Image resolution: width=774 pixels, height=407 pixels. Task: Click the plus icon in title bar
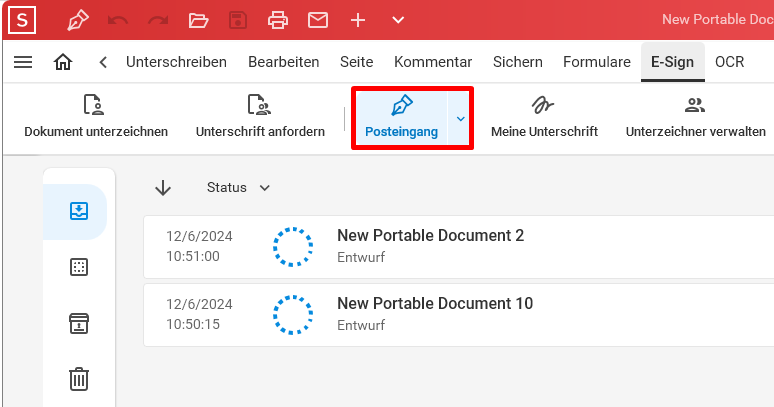click(358, 20)
